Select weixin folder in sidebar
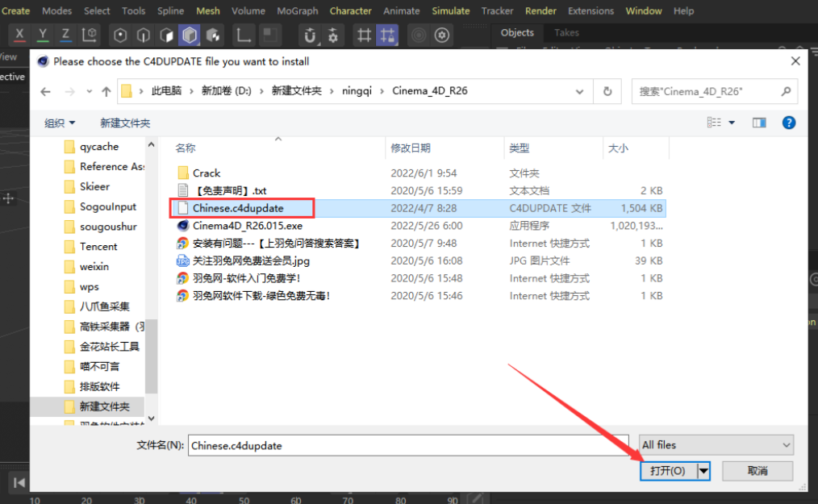The height and width of the screenshot is (504, 818). (94, 267)
